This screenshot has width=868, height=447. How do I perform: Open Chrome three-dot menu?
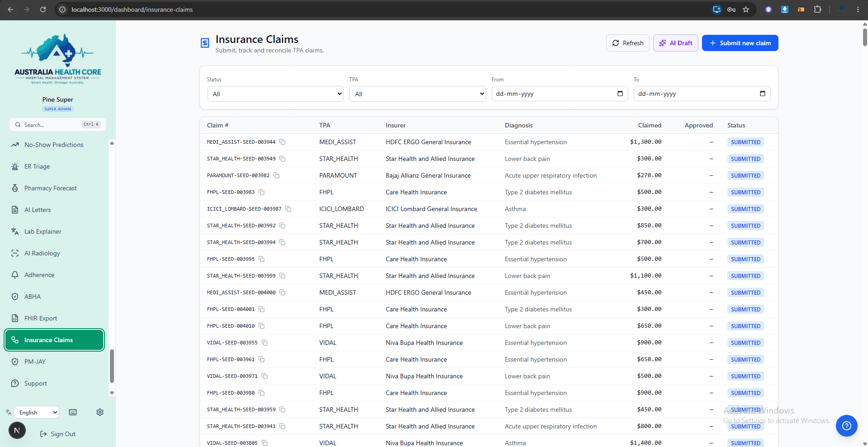(858, 9)
